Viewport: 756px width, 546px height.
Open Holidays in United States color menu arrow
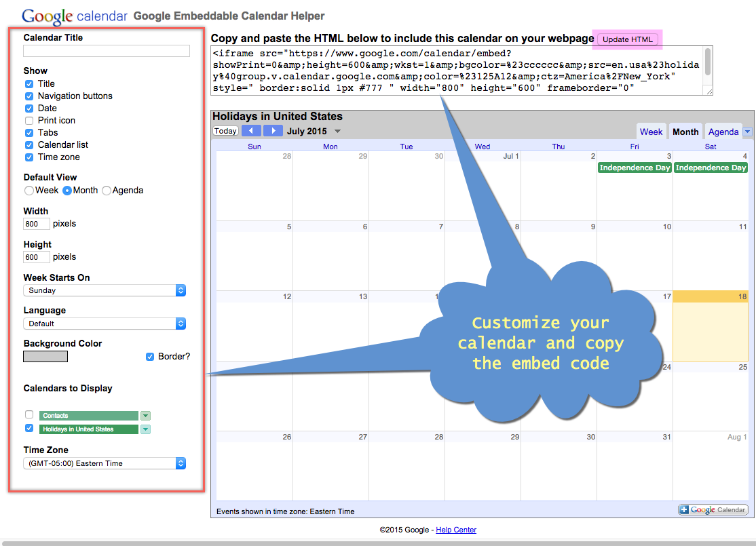[x=145, y=429]
